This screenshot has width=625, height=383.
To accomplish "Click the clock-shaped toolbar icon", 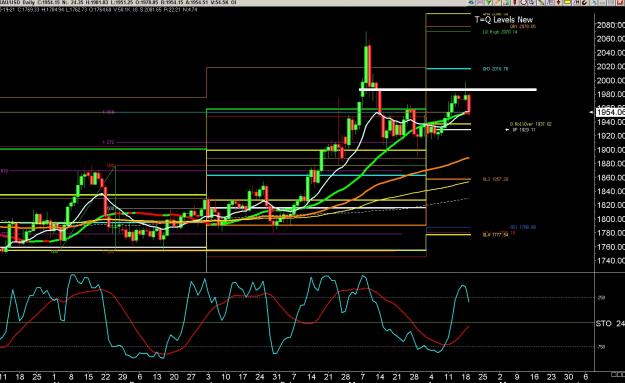I will [524, 2].
